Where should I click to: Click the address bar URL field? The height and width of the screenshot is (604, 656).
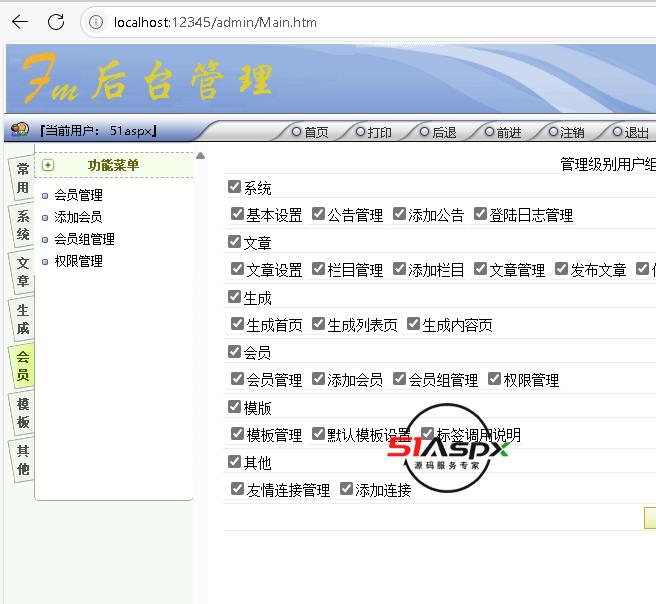(368, 22)
